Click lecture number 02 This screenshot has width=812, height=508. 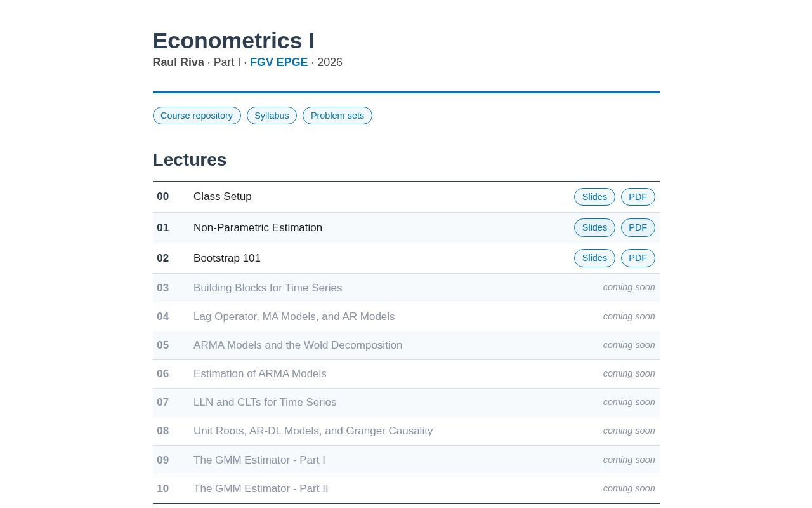point(163,258)
